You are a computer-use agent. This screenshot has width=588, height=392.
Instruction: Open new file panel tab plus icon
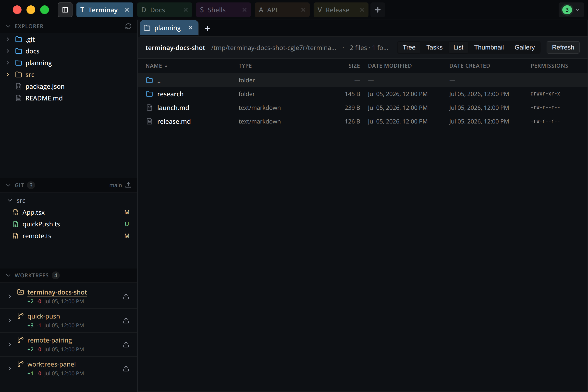click(207, 28)
